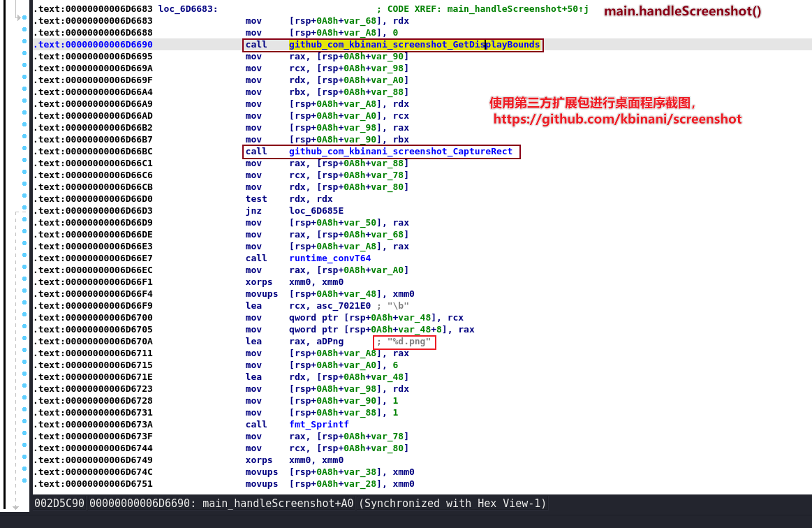Screen dimensions: 812x528
Task: Jump to github_com_kbinani_screenshot_CaptureRect function
Action: 400,152
